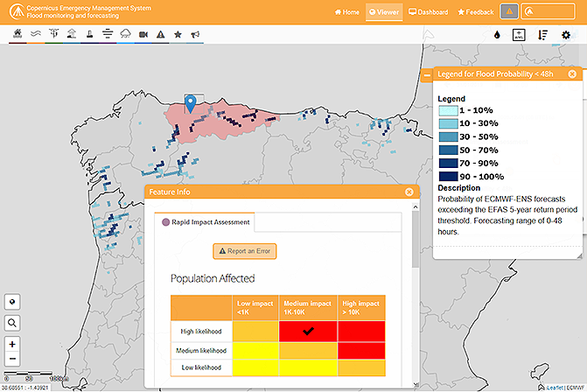Click the 90 - 100% legend color swatch
Image resolution: width=587 pixels, height=392 pixels.
pyautogui.click(x=446, y=176)
